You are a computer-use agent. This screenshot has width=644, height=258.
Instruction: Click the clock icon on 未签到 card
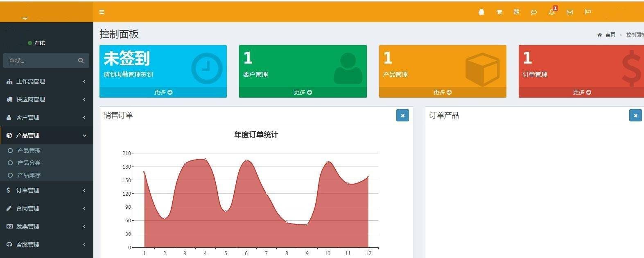207,68
